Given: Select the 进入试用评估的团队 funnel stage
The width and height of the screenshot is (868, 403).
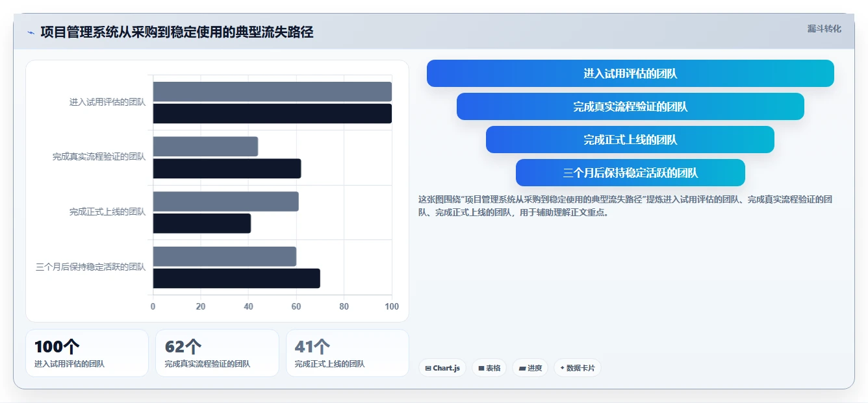Looking at the screenshot, I should (x=630, y=73).
